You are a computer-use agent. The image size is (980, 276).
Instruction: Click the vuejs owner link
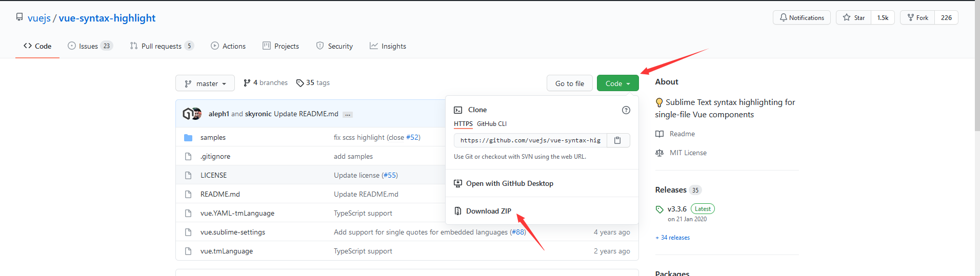[x=39, y=18]
